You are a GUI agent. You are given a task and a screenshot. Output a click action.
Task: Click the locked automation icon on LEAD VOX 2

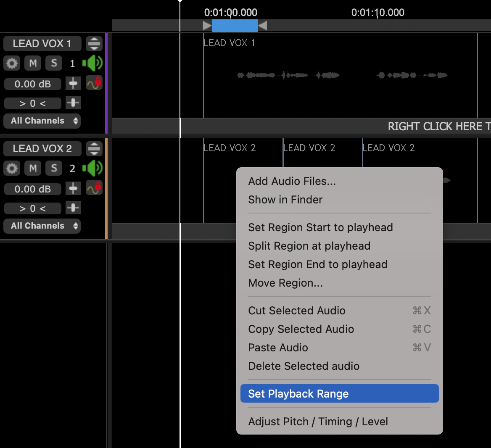click(94, 188)
